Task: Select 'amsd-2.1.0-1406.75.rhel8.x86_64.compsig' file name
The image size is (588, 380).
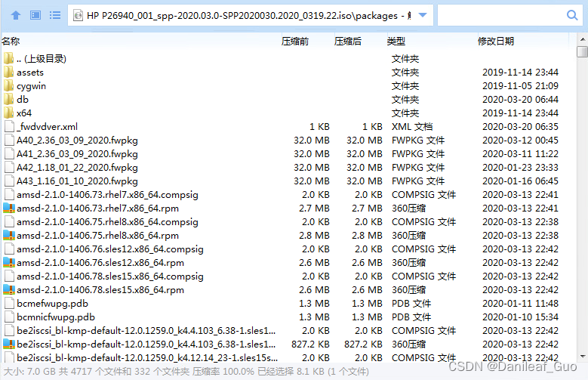Action: tap(107, 222)
